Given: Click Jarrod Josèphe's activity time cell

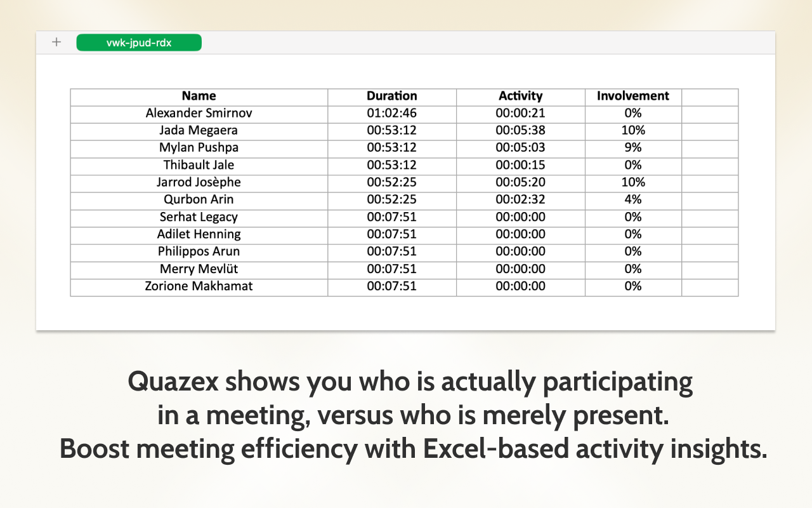Looking at the screenshot, I should pos(520,182).
